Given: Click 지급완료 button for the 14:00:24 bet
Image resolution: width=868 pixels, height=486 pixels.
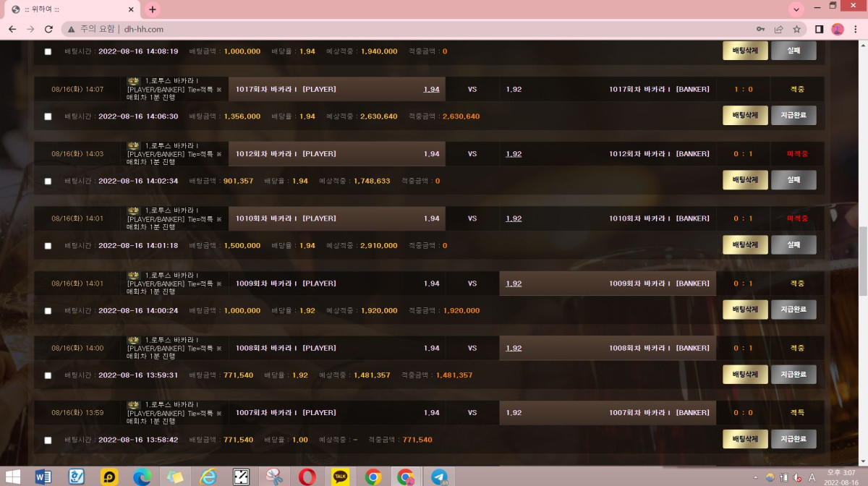Looking at the screenshot, I should [793, 310].
